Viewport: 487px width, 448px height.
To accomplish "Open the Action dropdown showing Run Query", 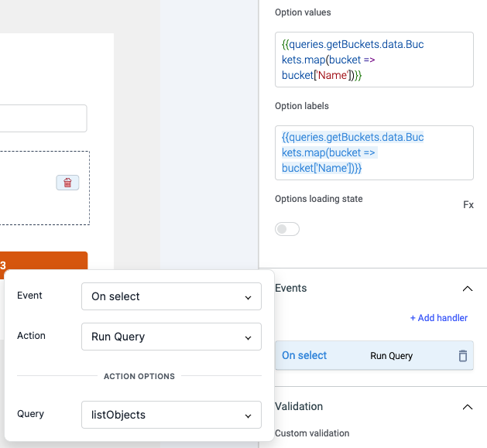I will pyautogui.click(x=171, y=337).
